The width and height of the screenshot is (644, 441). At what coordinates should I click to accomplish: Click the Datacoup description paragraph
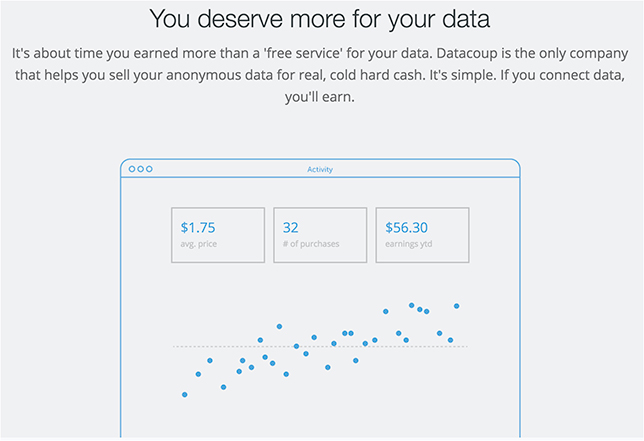320,75
